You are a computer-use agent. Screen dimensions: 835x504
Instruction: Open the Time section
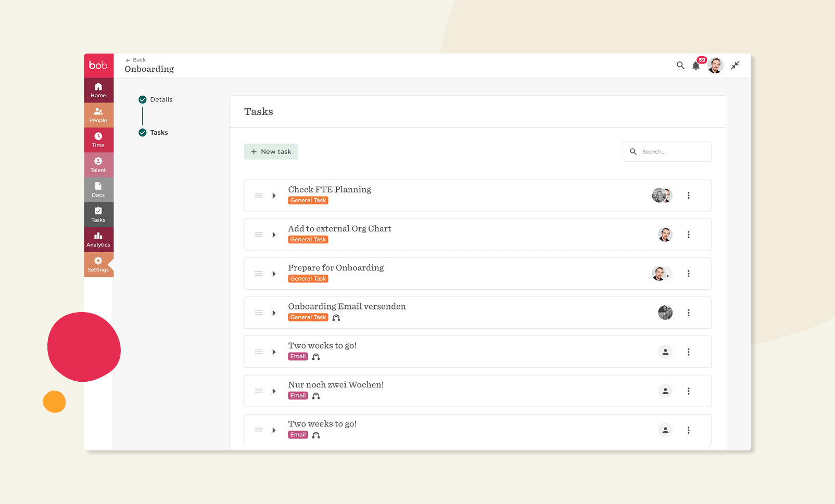98,140
